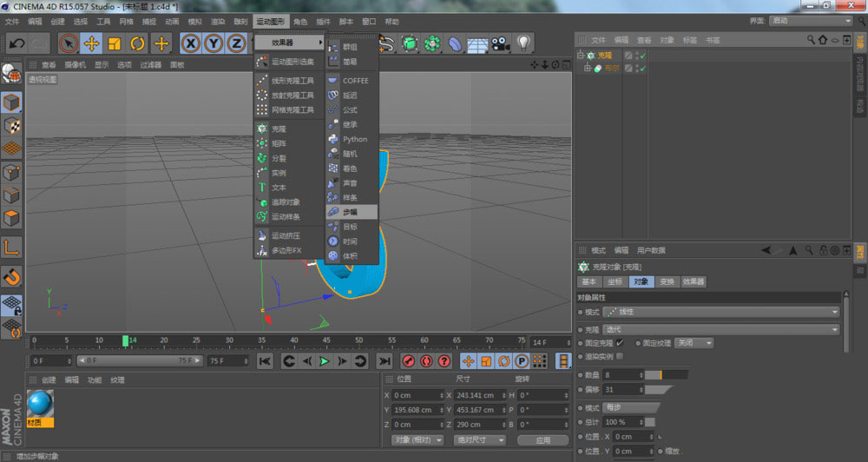868x462 pixels.
Task: Click the attribute manager search icon
Action: point(809,250)
